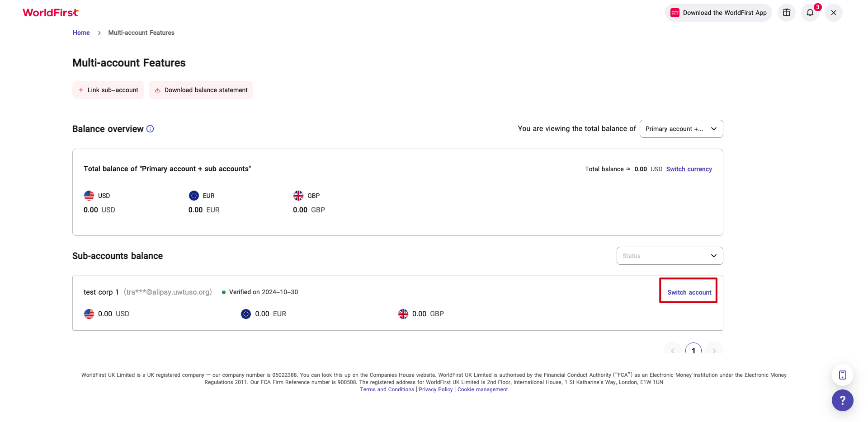The width and height of the screenshot is (868, 422).
Task: Close the page with the X button
Action: pyautogui.click(x=834, y=13)
